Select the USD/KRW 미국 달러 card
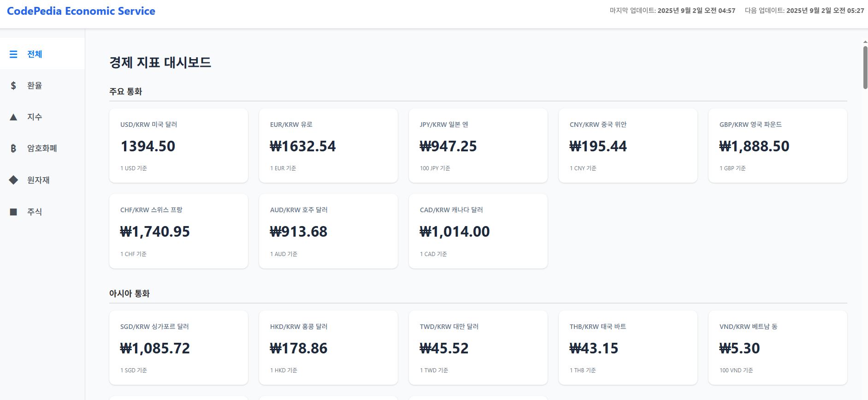Image resolution: width=868 pixels, height=400 pixels. tap(178, 146)
